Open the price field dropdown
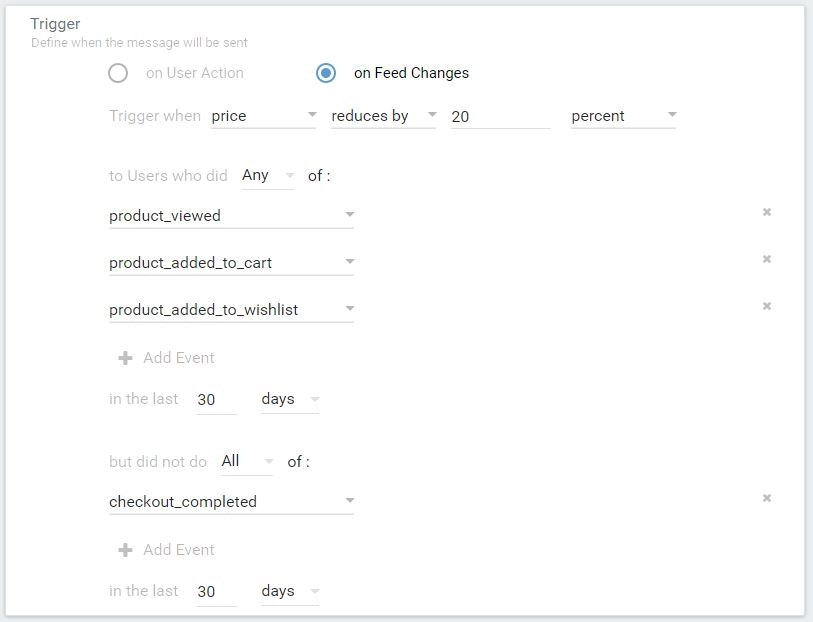This screenshot has width=813, height=622. pyautogui.click(x=263, y=116)
